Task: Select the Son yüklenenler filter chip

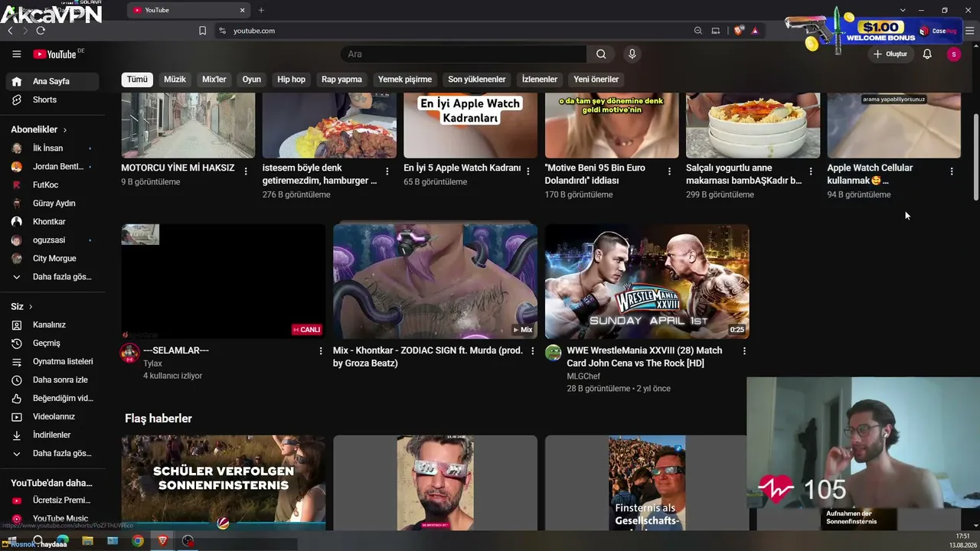Action: [477, 80]
